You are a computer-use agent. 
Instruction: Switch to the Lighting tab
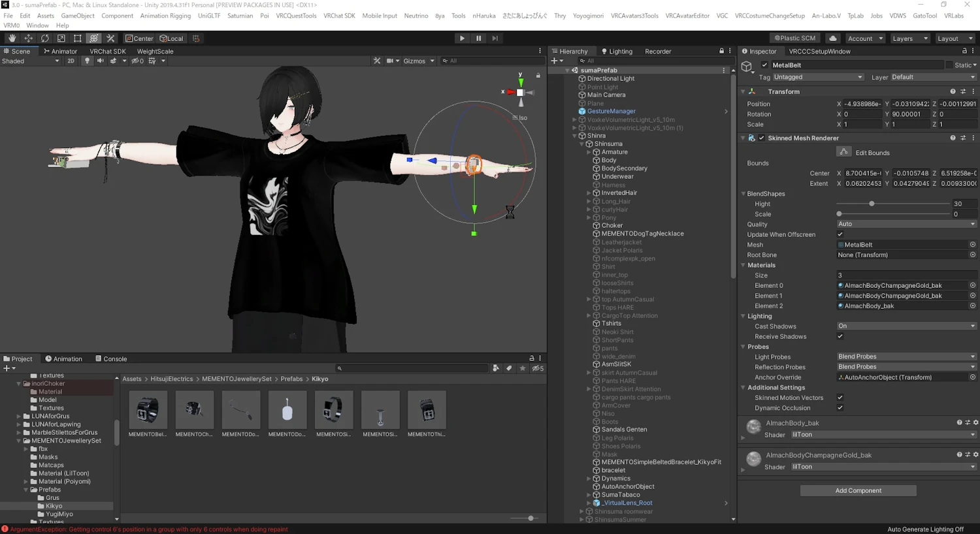pyautogui.click(x=617, y=51)
